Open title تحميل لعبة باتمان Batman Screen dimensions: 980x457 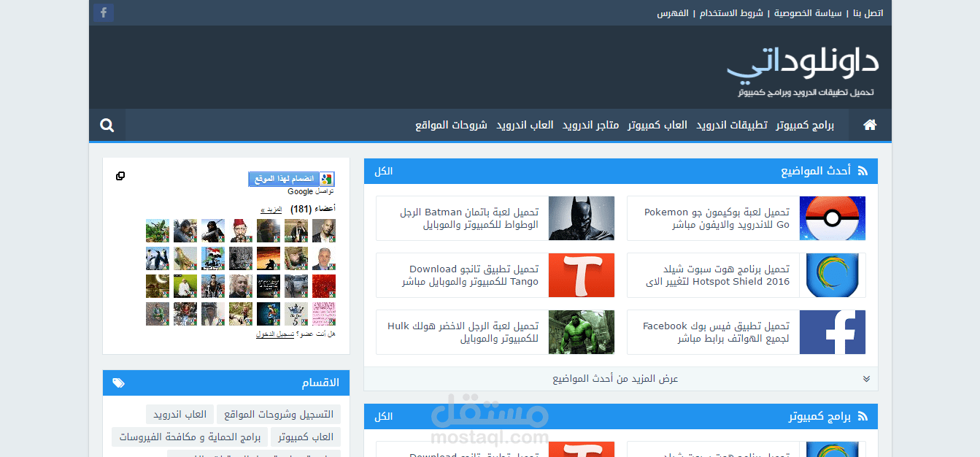[x=470, y=218]
